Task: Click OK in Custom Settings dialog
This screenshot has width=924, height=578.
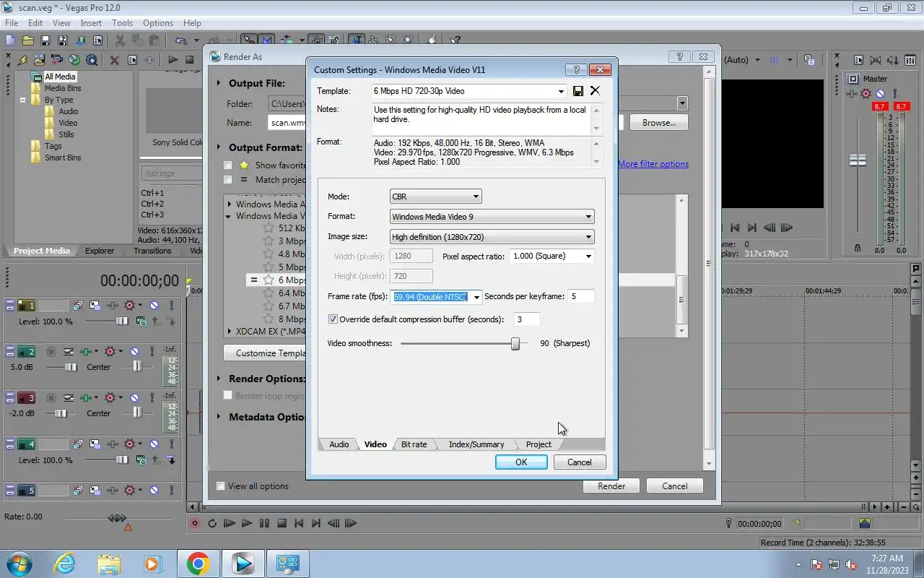Action: (521, 462)
